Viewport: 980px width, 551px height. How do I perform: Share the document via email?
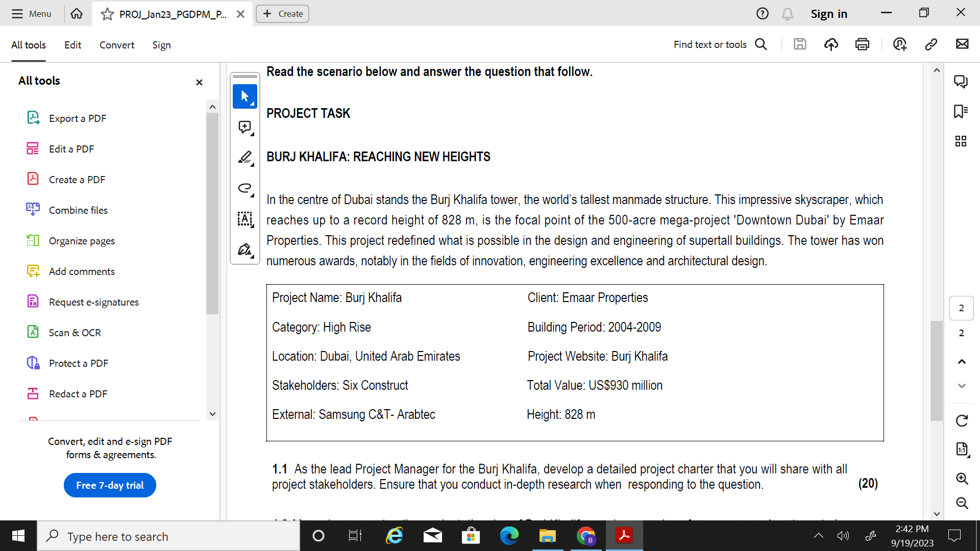(x=963, y=44)
